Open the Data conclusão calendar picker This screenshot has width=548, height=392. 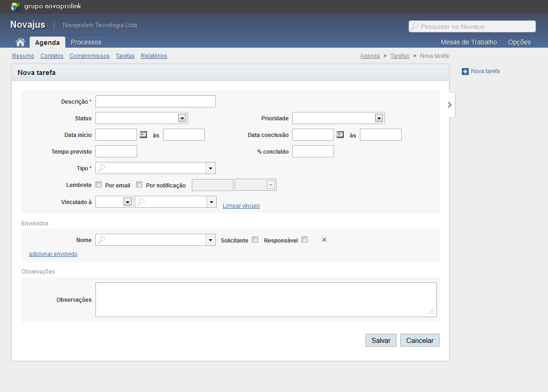(x=340, y=135)
